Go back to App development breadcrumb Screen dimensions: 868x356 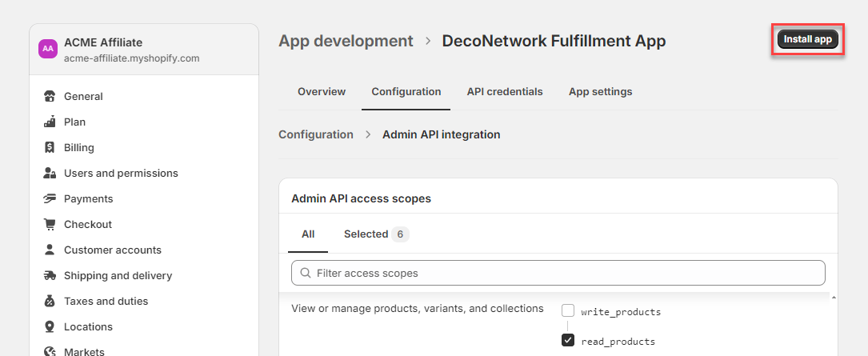pyautogui.click(x=346, y=41)
